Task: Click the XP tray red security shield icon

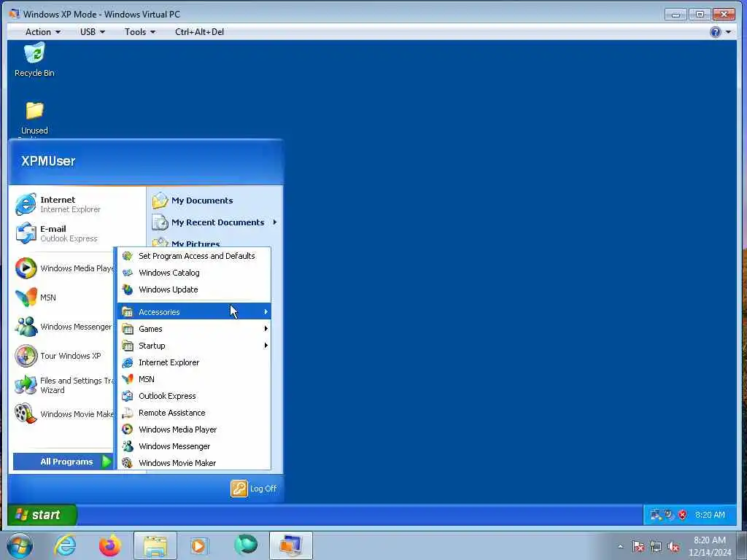Action: (x=683, y=515)
